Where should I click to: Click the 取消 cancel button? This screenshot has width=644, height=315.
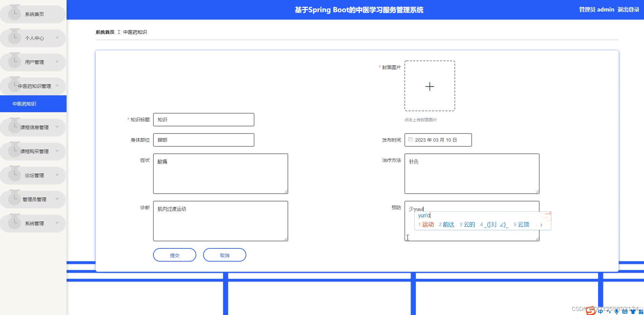[x=225, y=255]
